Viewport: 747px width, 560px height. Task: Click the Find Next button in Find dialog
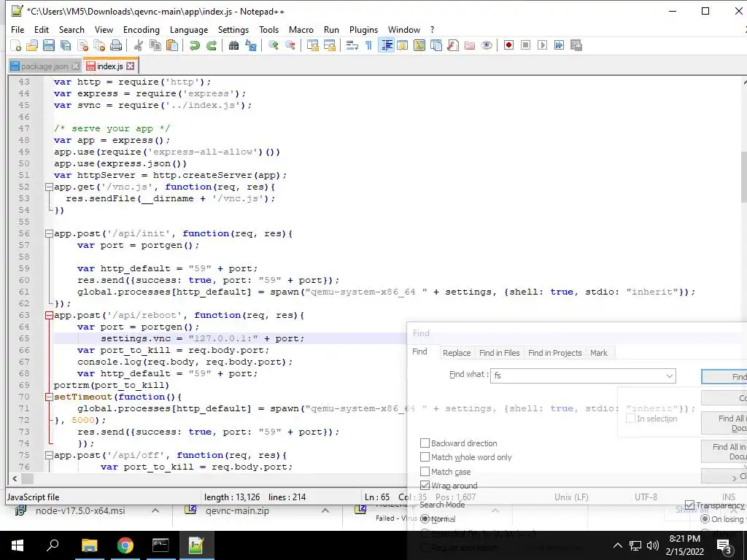pos(724,377)
